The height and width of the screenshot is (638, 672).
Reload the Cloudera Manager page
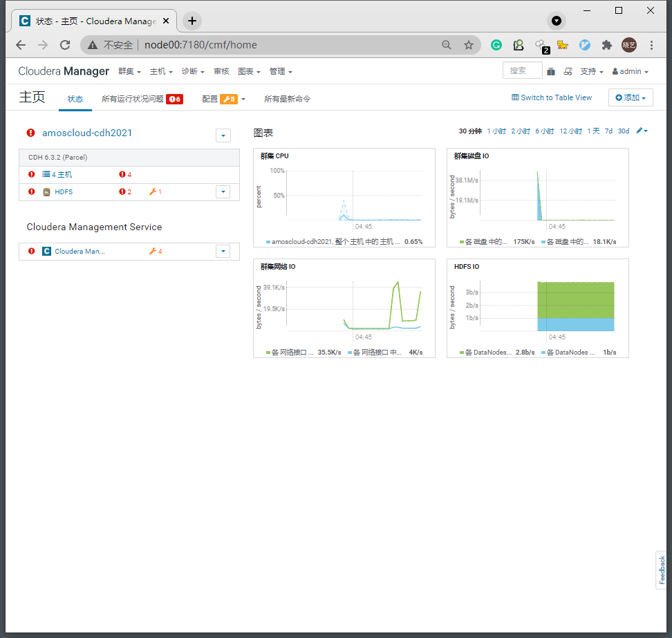coord(65,45)
